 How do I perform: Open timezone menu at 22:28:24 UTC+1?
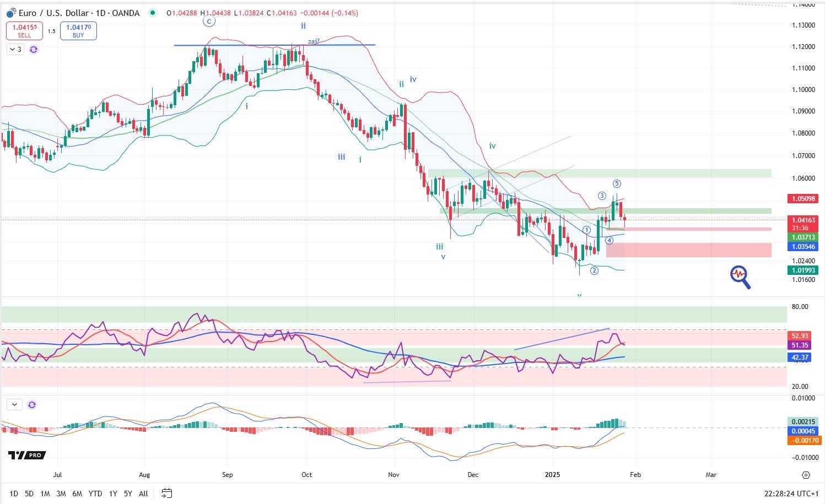[791, 494]
